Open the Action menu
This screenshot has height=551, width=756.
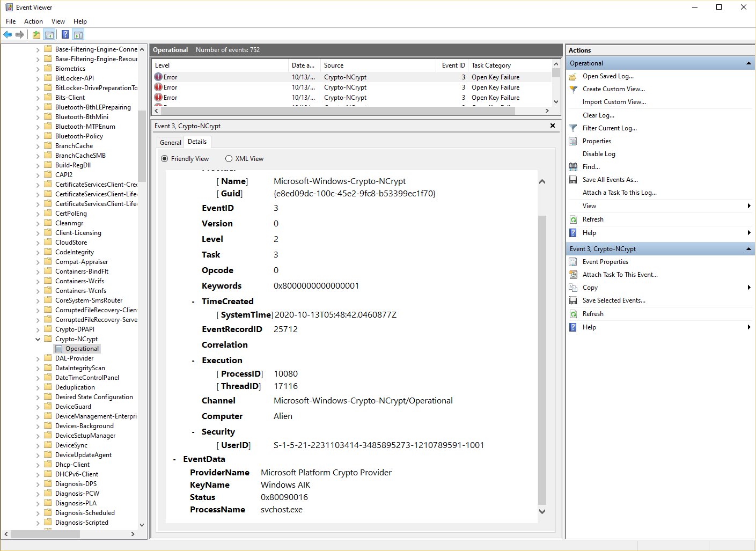coord(33,21)
